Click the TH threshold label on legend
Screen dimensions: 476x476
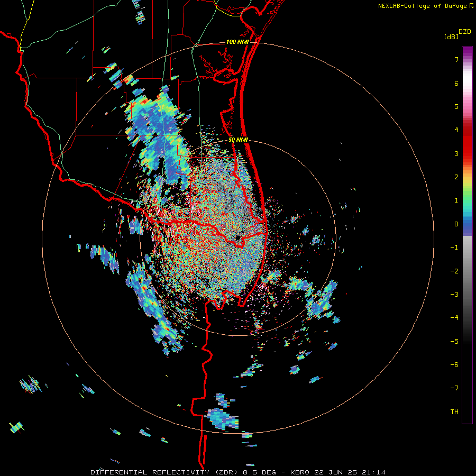(x=454, y=412)
